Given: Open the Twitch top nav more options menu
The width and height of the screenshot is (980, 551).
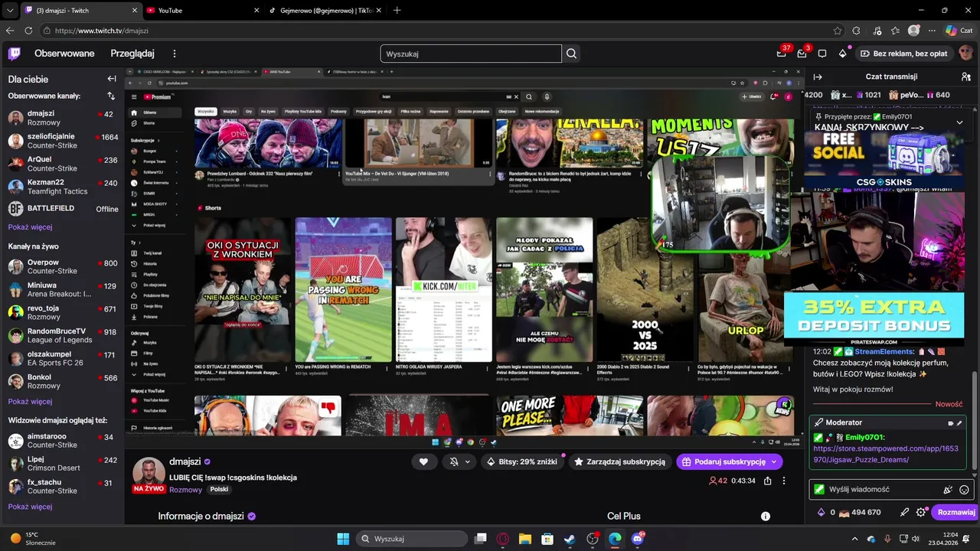Looking at the screenshot, I should click(175, 54).
